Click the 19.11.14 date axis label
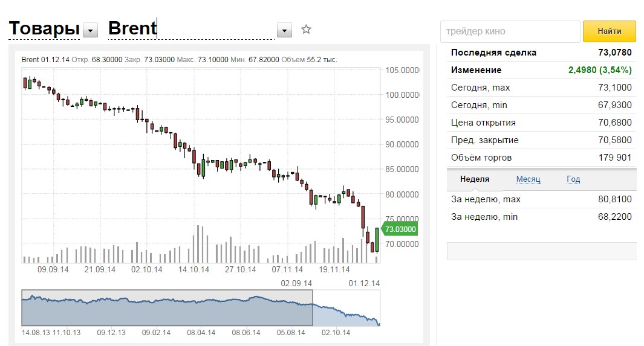 coord(334,270)
